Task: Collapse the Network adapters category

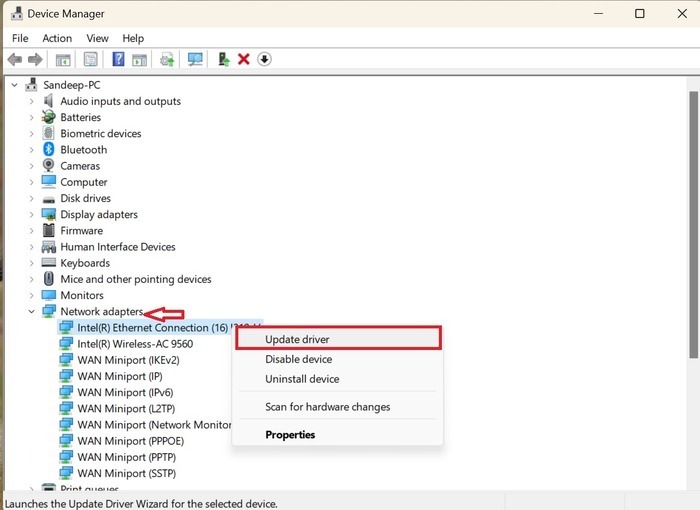Action: click(31, 311)
